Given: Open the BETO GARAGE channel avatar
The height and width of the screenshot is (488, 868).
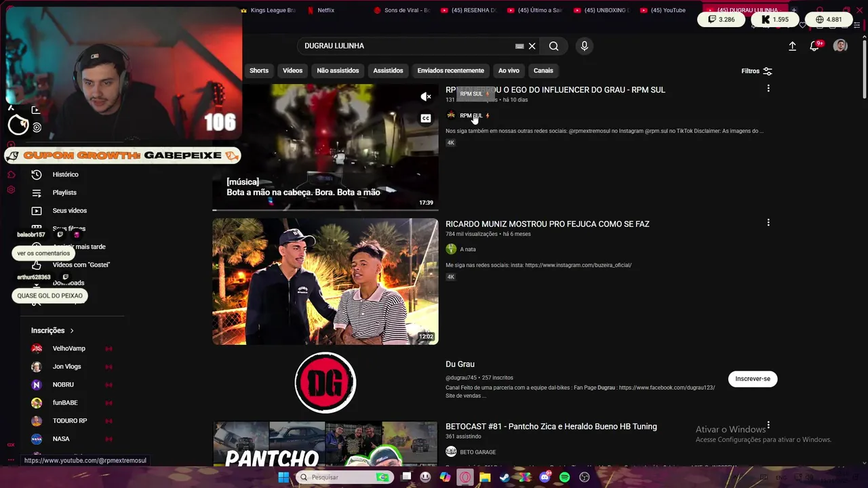Looking at the screenshot, I should tap(451, 452).
